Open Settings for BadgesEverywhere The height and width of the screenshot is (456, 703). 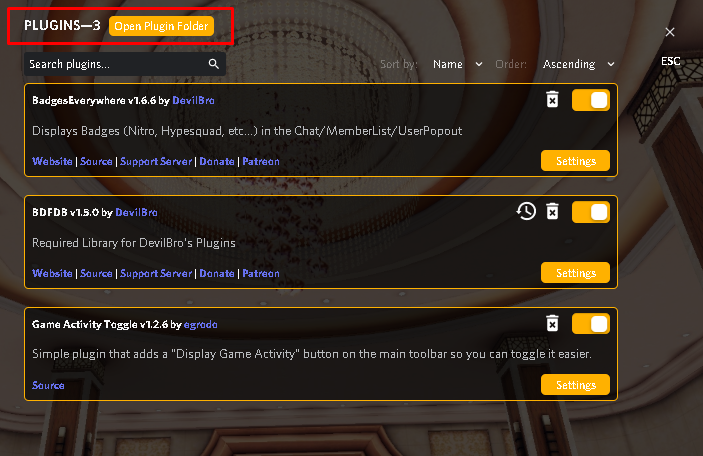[575, 161]
